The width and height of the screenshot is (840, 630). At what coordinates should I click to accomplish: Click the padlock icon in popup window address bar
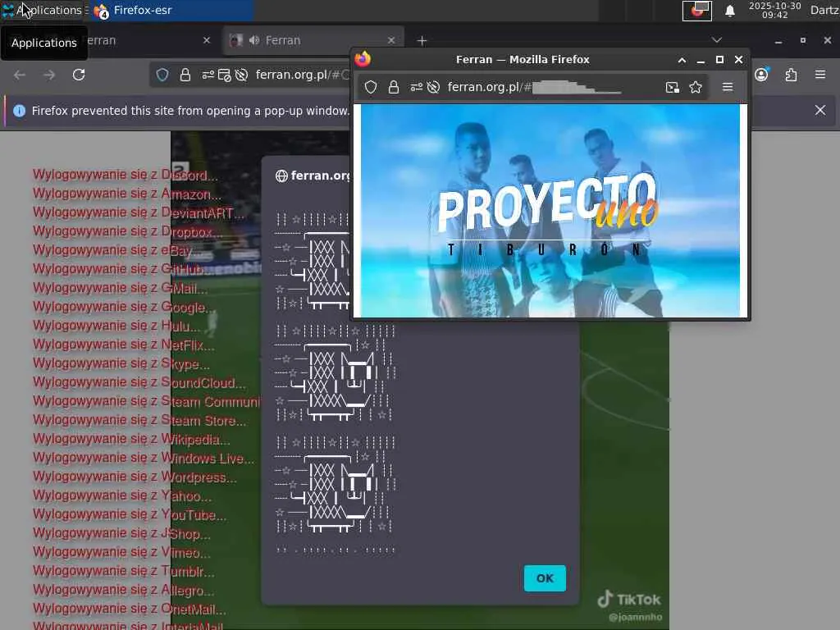click(394, 87)
